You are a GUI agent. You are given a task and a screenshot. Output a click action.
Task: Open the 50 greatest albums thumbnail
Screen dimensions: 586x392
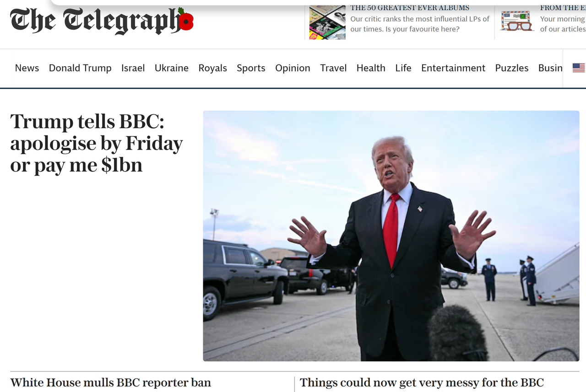(x=327, y=22)
